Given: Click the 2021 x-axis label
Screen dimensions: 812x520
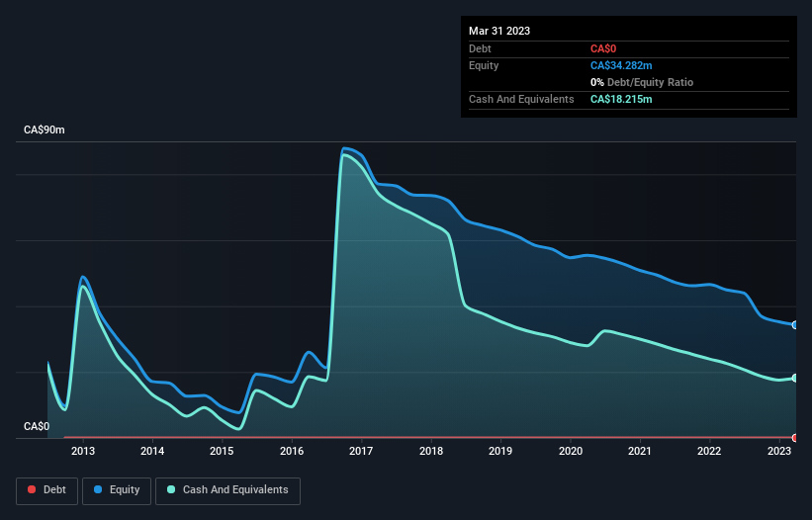Looking at the screenshot, I should 640,451.
